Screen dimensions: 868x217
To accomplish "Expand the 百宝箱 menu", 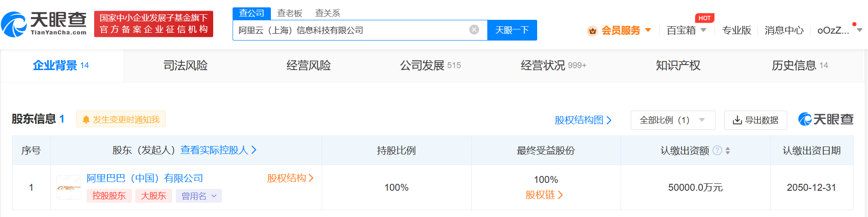I will coord(686,30).
